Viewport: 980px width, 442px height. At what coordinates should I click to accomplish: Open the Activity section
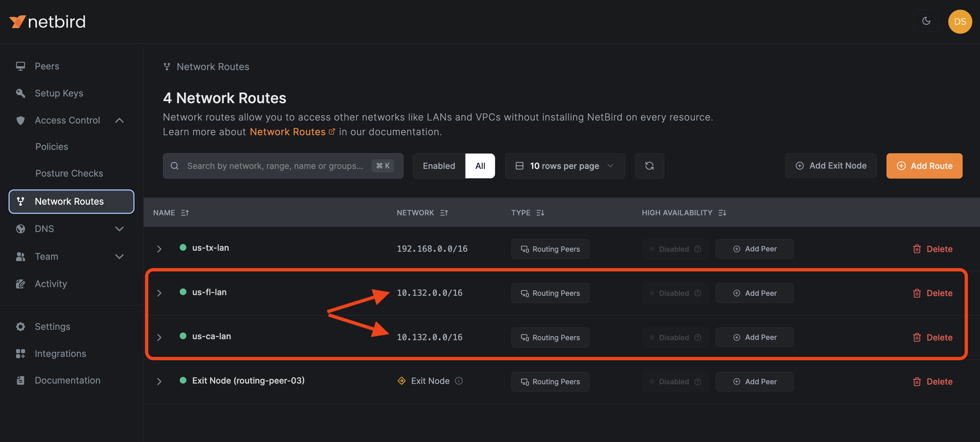click(50, 283)
